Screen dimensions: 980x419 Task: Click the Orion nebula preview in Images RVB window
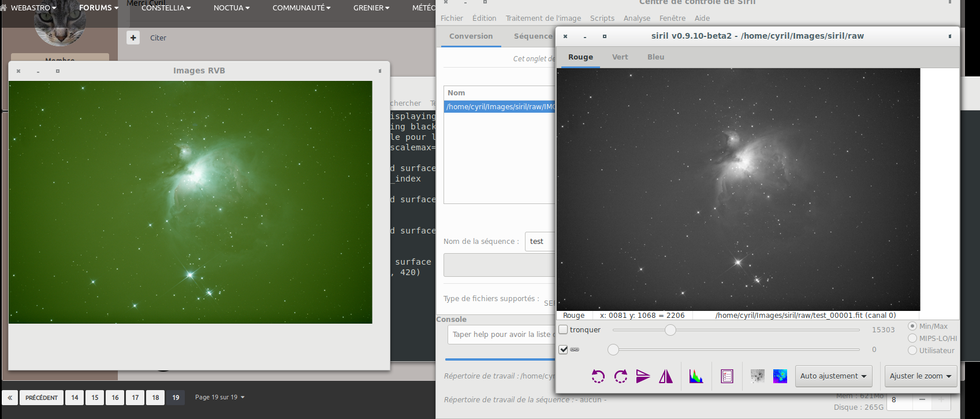click(191, 202)
